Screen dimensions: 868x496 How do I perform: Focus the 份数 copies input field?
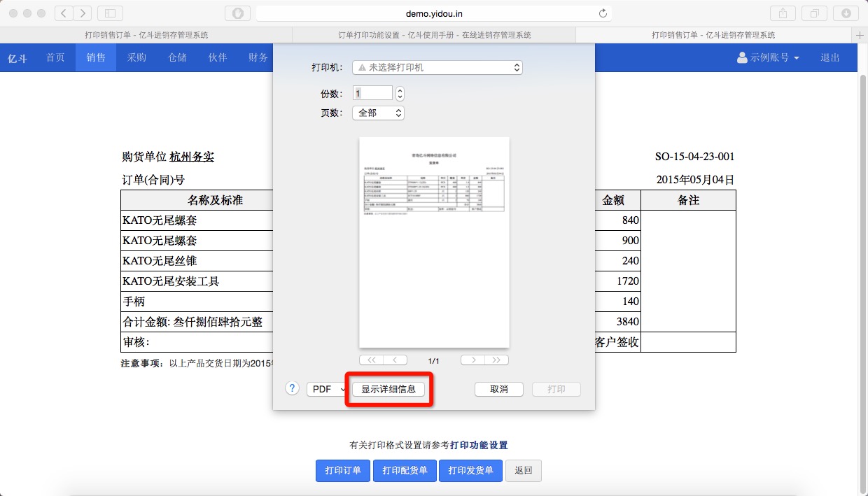(x=372, y=93)
